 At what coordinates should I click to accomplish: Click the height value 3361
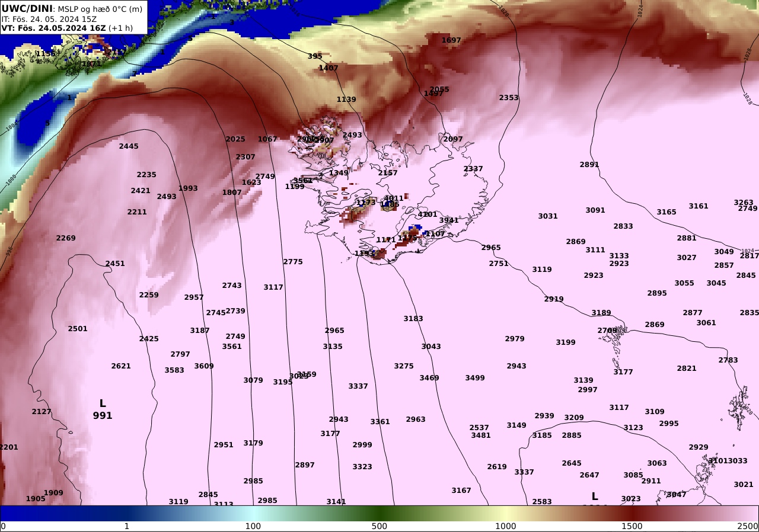pos(380,422)
